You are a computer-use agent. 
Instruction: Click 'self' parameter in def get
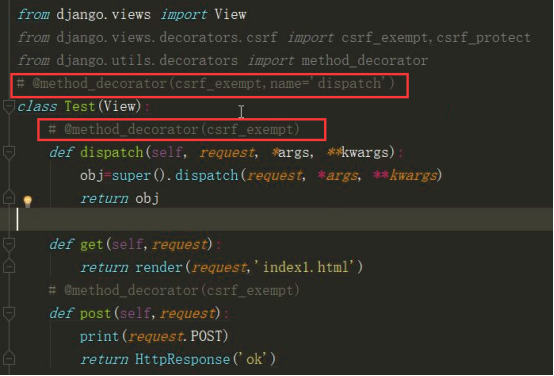(x=127, y=244)
